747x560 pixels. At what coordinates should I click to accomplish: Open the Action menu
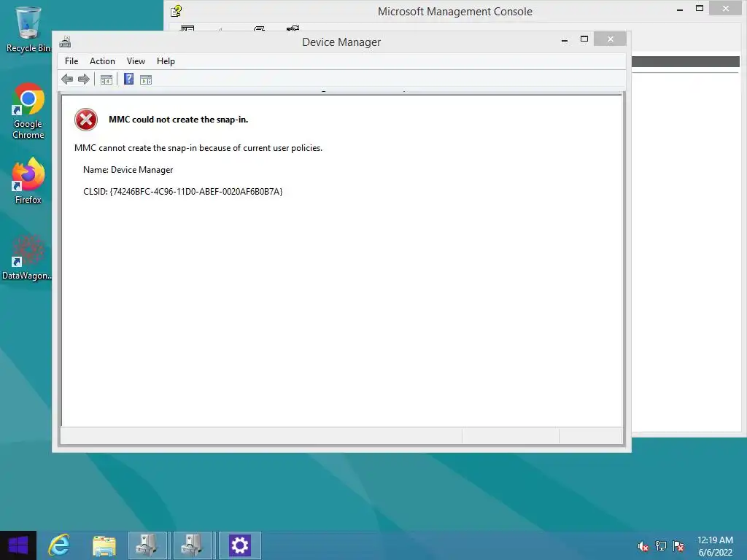[x=102, y=61]
